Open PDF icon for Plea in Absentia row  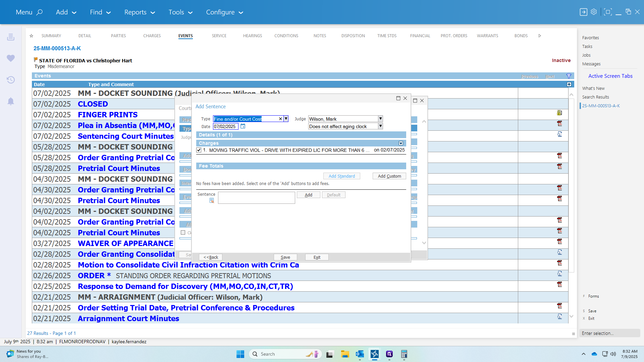pos(559,124)
